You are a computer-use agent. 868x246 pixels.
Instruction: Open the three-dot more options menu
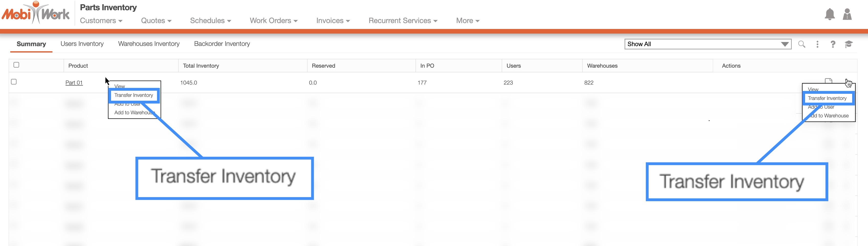click(x=817, y=44)
